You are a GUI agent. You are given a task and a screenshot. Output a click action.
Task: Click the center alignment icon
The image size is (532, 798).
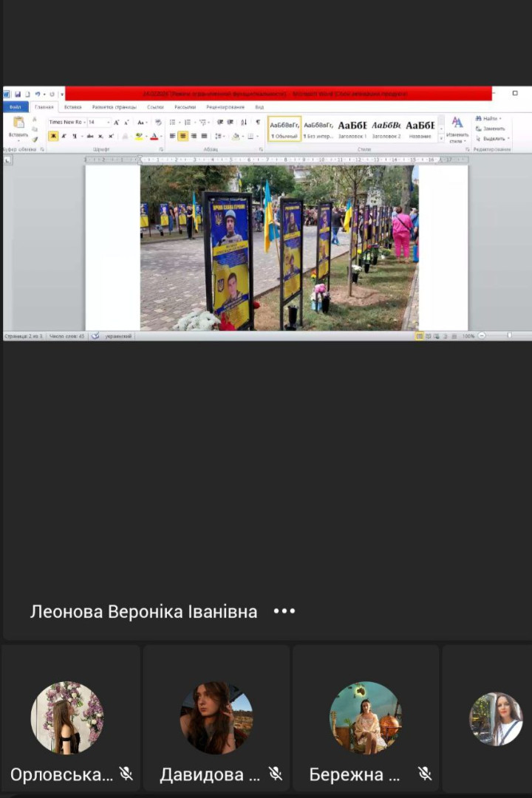183,137
